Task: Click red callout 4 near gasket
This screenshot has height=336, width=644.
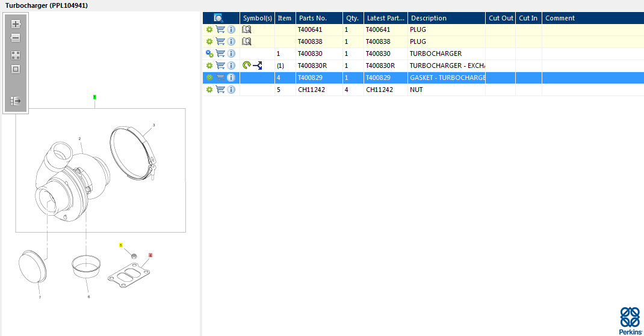Action: pyautogui.click(x=150, y=255)
